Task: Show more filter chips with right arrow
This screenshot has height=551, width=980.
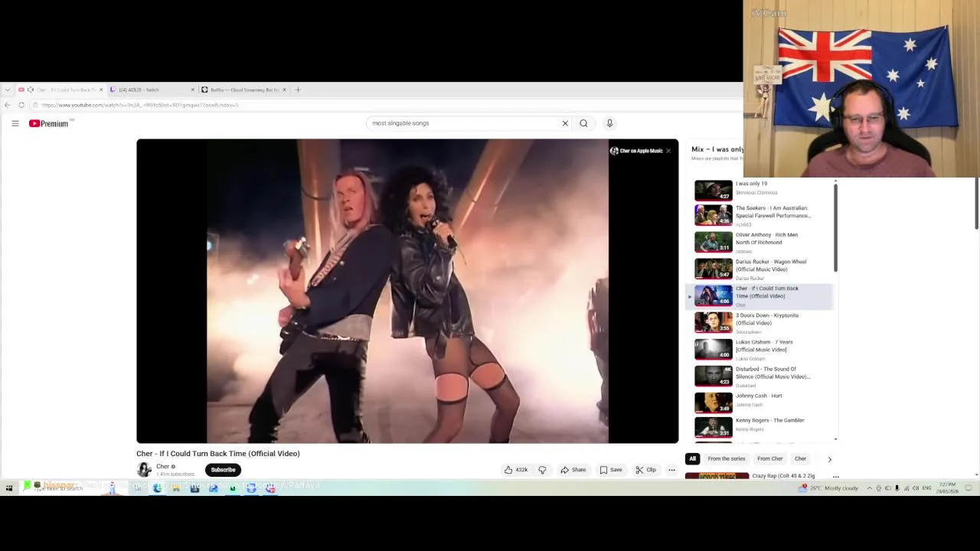Action: pos(829,459)
